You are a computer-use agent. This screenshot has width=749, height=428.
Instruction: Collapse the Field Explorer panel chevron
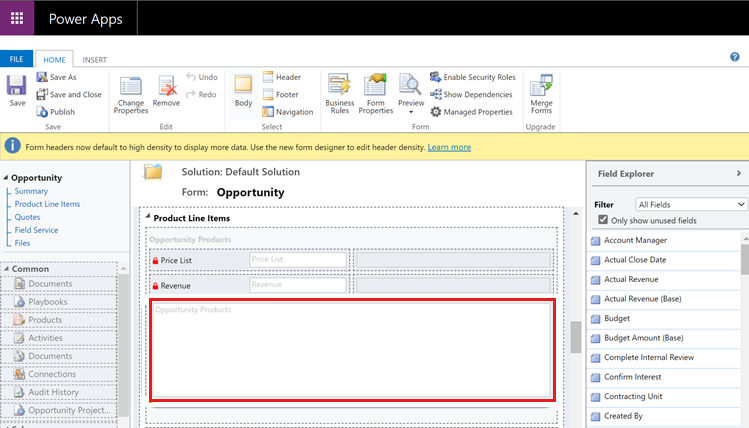(x=738, y=173)
